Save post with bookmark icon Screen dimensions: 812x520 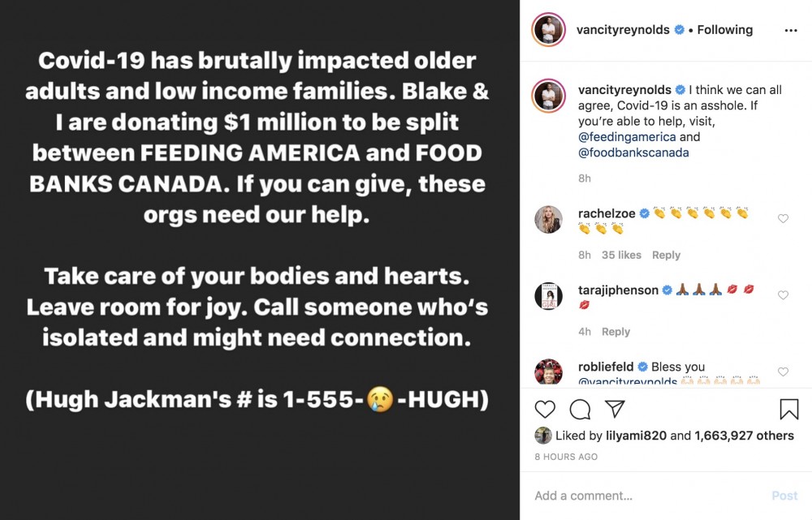tap(788, 409)
